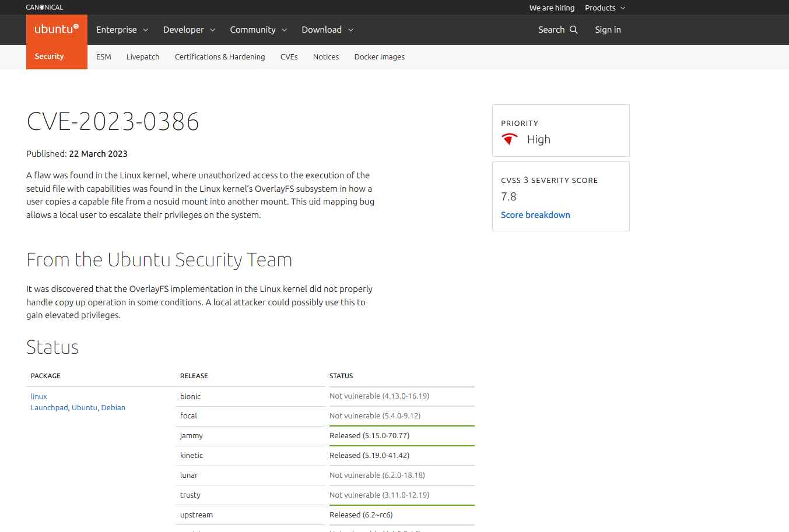
Task: Click the search magnifier icon
Action: click(574, 30)
